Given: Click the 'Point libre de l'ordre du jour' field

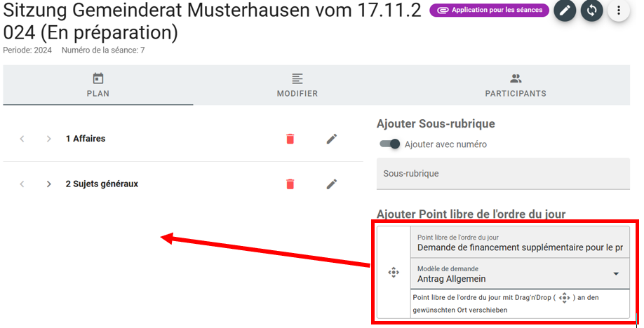Looking at the screenshot, I should click(519, 242).
